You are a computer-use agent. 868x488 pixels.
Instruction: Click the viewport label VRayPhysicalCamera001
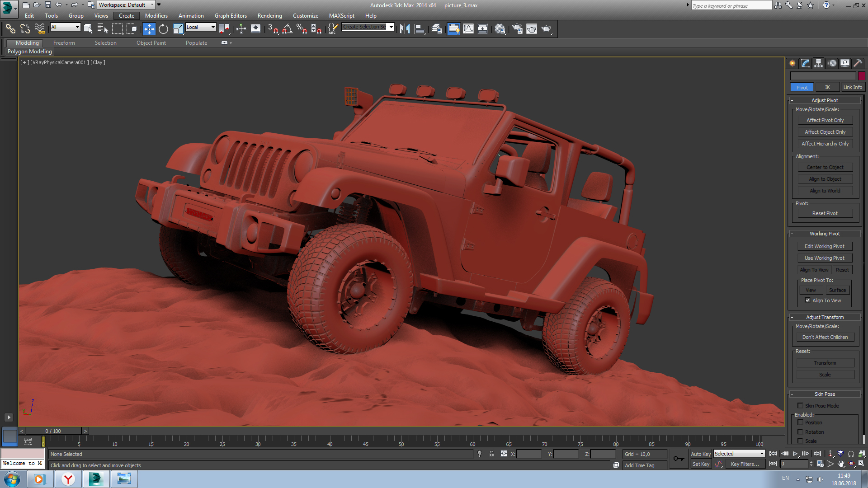(x=59, y=62)
